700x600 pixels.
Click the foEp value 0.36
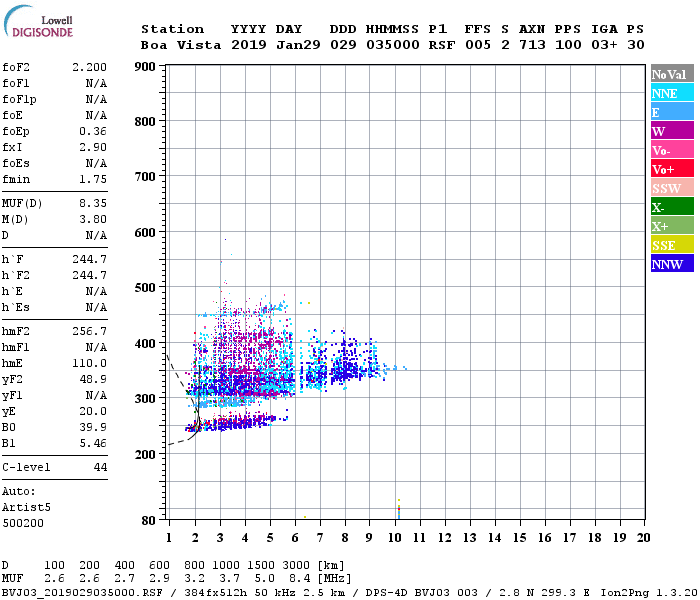[93, 131]
